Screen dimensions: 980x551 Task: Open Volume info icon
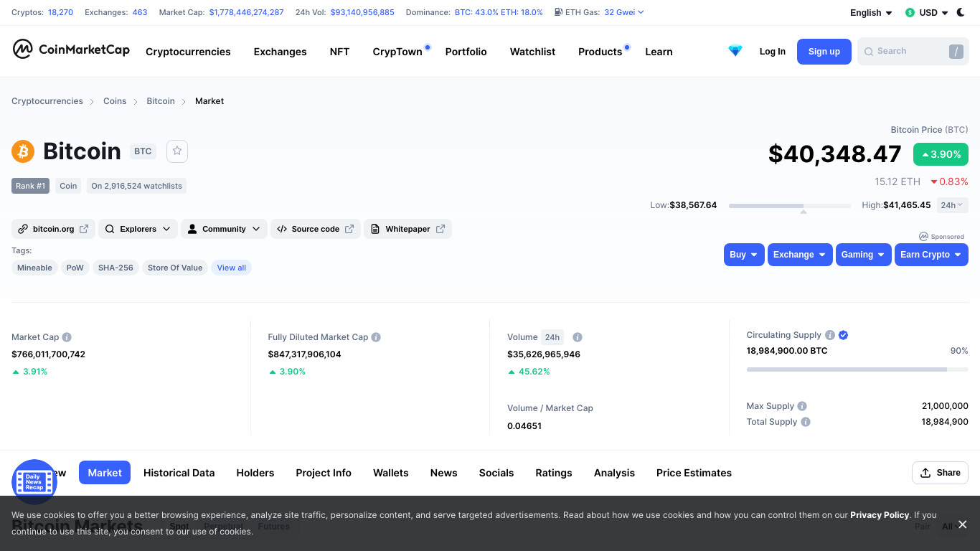[x=578, y=337]
